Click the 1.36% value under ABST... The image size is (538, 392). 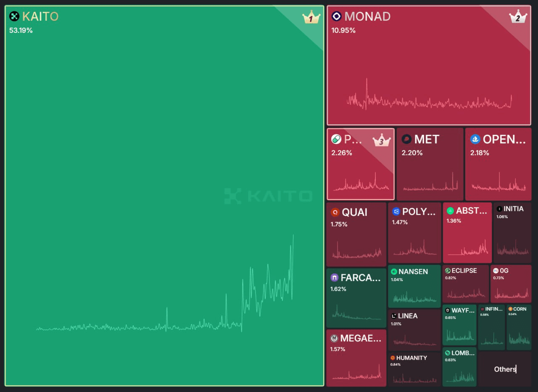coord(454,221)
